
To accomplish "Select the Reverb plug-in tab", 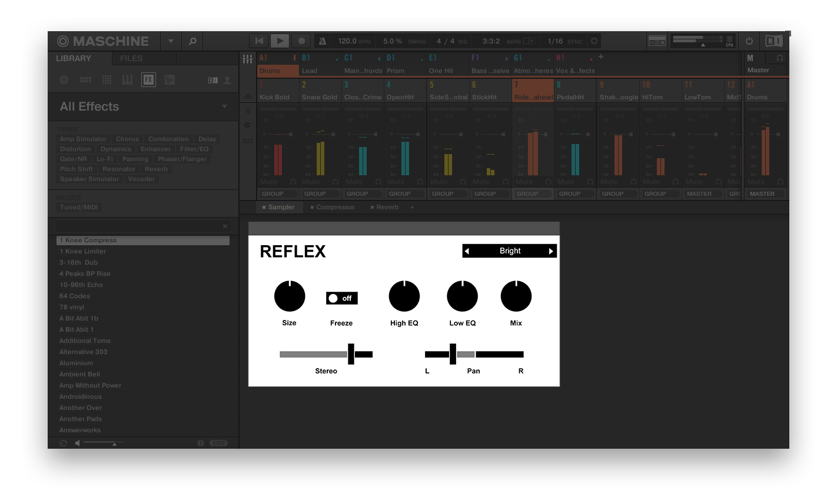I will pyautogui.click(x=384, y=207).
